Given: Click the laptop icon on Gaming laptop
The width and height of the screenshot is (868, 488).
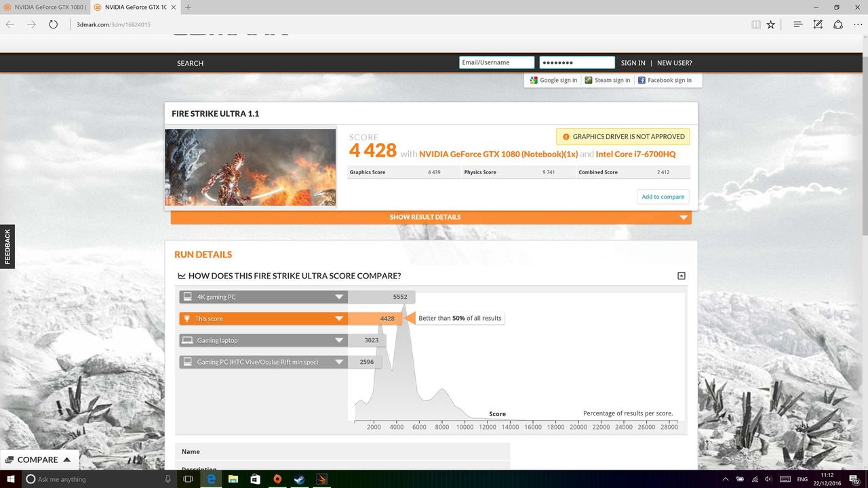Looking at the screenshot, I should pos(187,340).
